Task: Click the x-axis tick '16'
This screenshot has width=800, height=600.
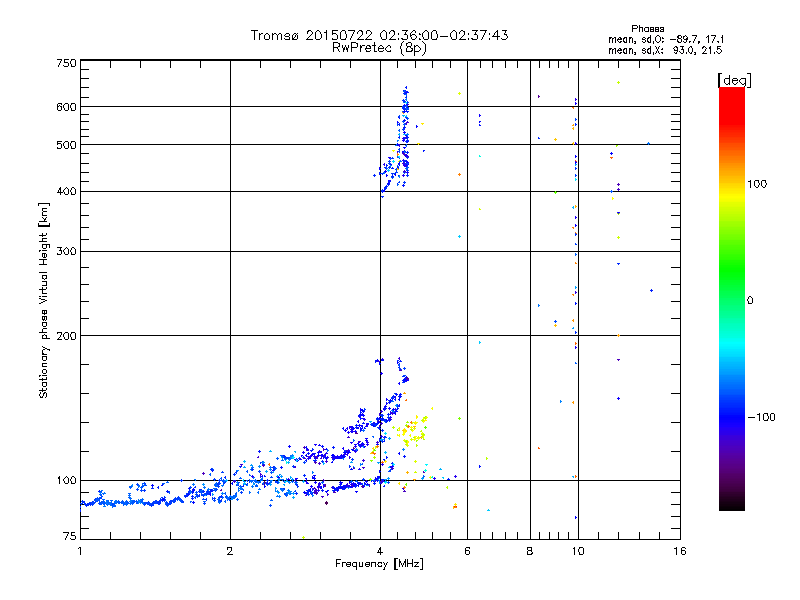Action: pos(680,551)
